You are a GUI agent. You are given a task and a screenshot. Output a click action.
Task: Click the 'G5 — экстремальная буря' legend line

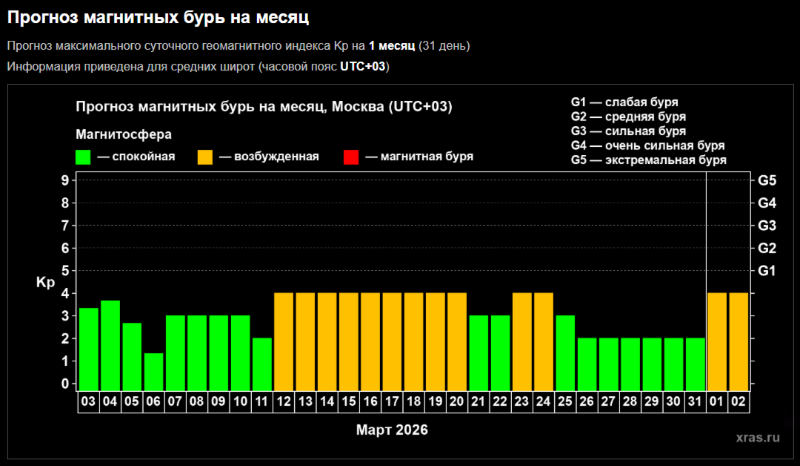coord(648,160)
